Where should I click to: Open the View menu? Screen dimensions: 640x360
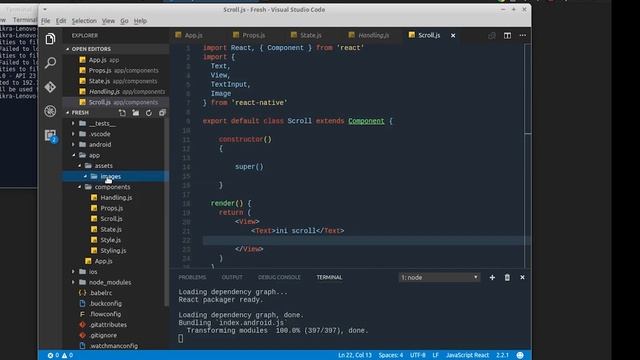tap(108, 21)
